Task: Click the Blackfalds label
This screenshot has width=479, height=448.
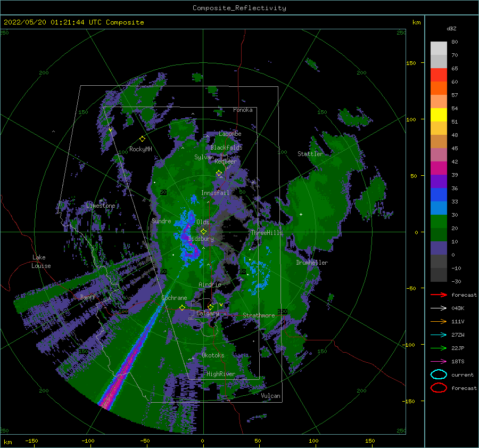Action: 226,148
